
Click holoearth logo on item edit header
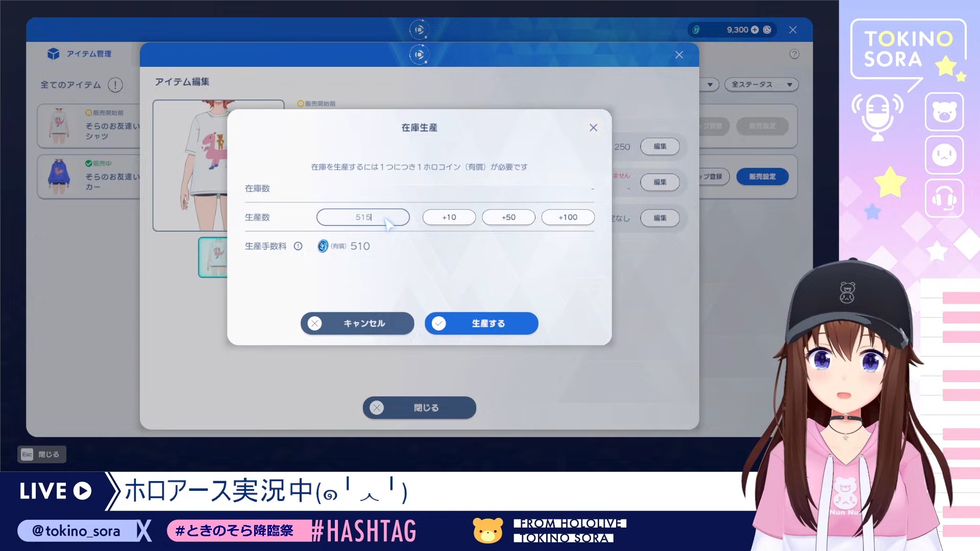coord(419,55)
